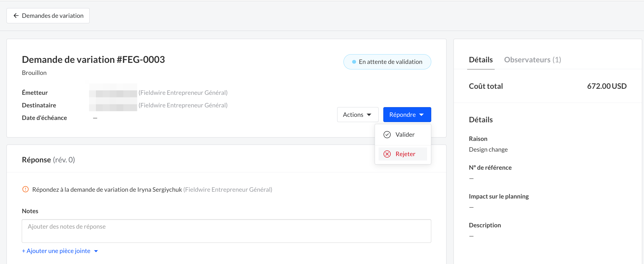Click the Notes label

click(30, 211)
